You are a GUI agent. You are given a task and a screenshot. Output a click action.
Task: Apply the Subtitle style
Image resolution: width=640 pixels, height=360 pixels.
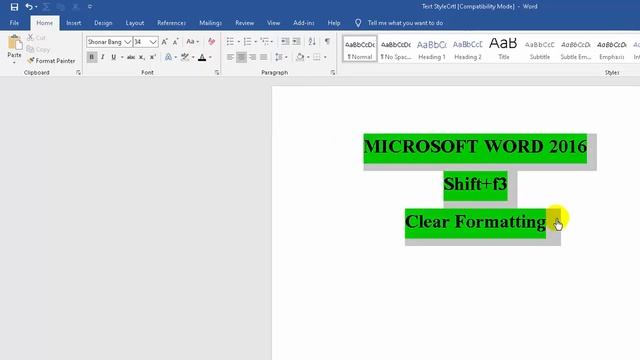coord(540,49)
